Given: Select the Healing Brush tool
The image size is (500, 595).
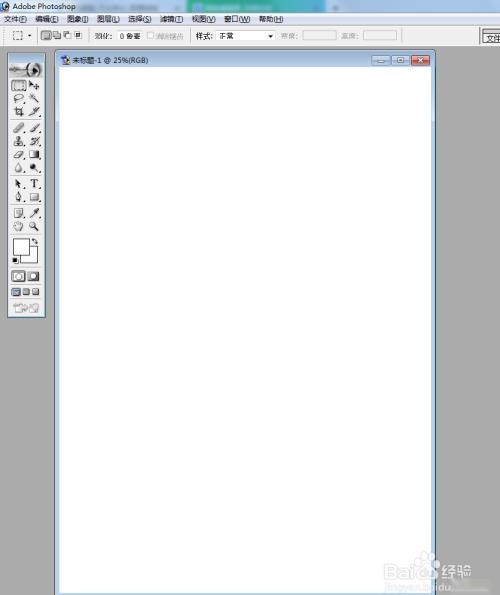Looking at the screenshot, I should click(19, 128).
